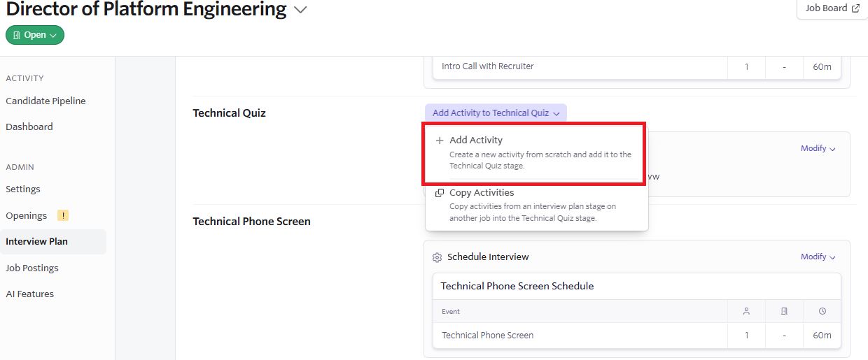The image size is (868, 360).
Task: Choose Add Activity from the dropdown menu
Action: pyautogui.click(x=536, y=153)
